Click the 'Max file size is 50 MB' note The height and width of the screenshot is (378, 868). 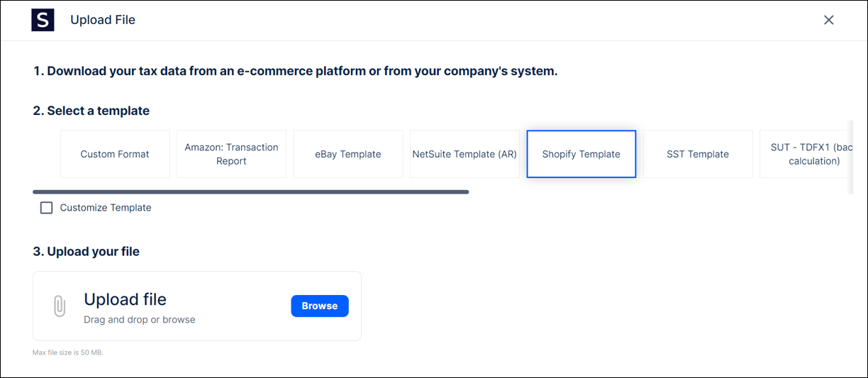point(68,352)
